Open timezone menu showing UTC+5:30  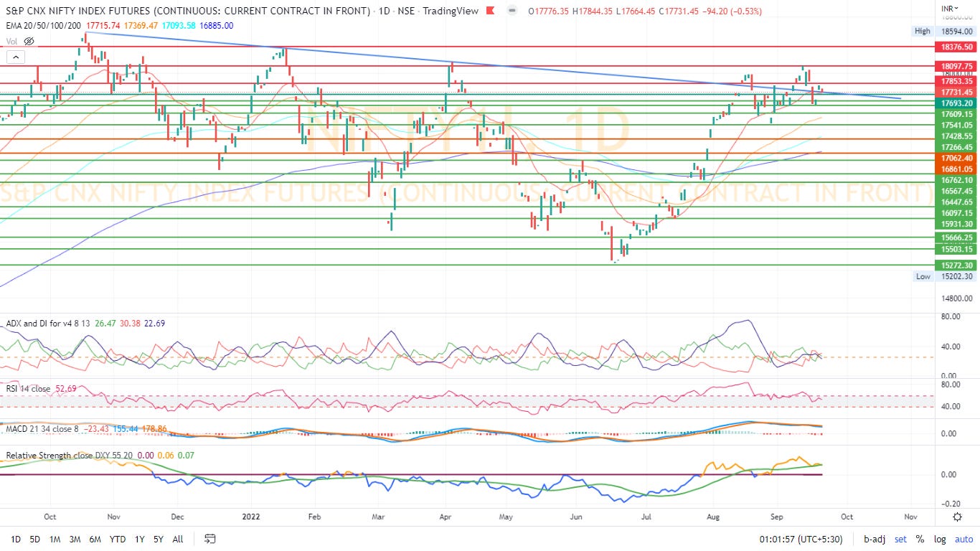pos(801,539)
